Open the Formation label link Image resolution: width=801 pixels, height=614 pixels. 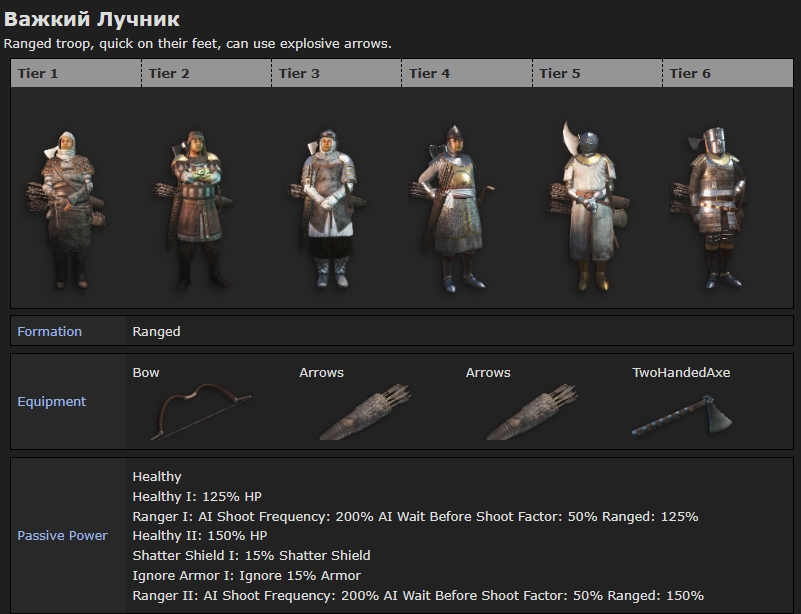(49, 331)
